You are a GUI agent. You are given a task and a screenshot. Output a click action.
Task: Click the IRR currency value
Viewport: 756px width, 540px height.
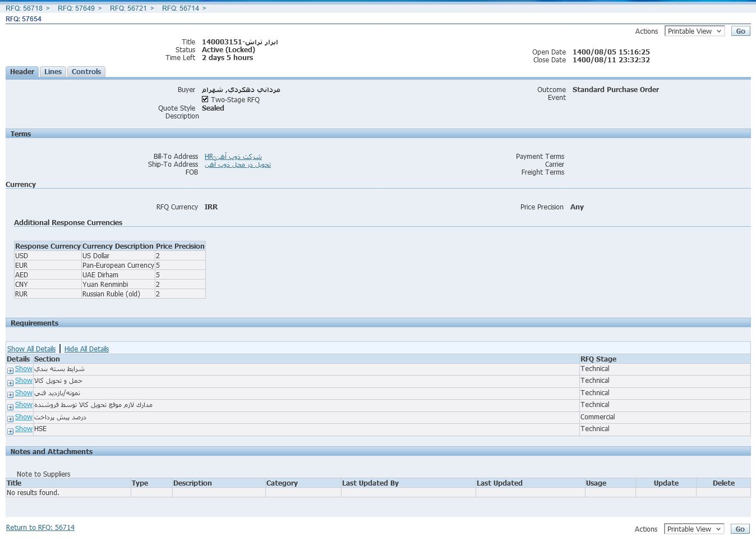click(x=211, y=207)
